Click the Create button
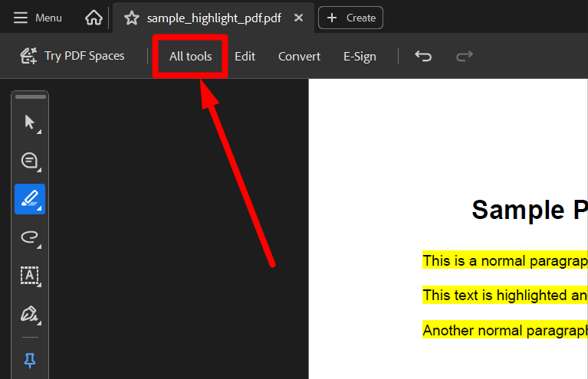This screenshot has width=588, height=379. coord(350,18)
